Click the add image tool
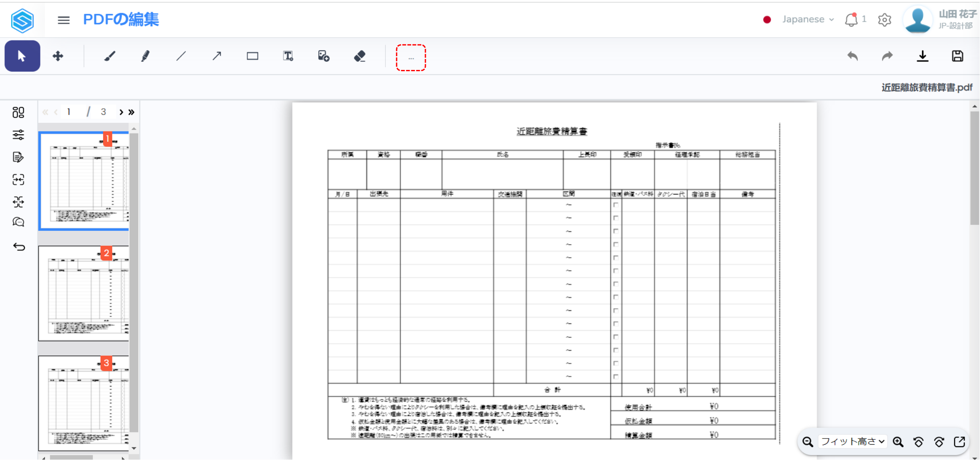Screen dimensions: 980x460 click(324, 56)
